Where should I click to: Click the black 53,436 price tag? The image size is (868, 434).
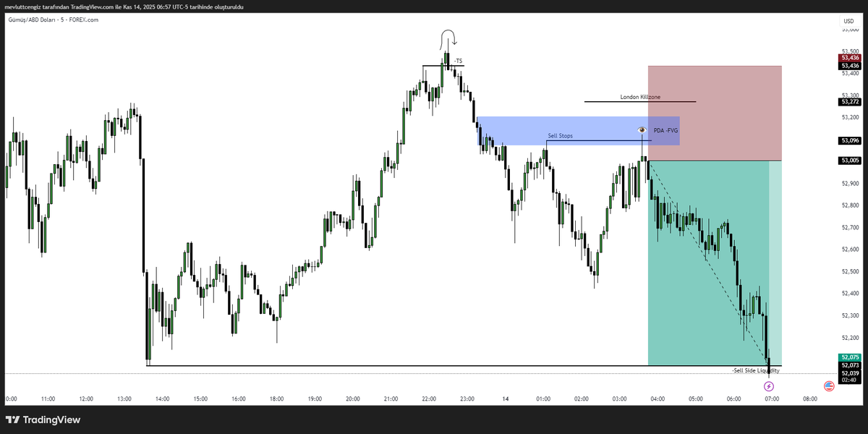click(x=850, y=66)
